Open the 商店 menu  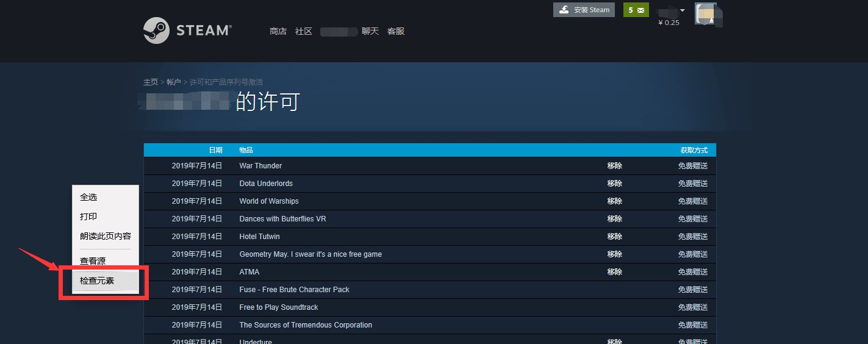[278, 31]
